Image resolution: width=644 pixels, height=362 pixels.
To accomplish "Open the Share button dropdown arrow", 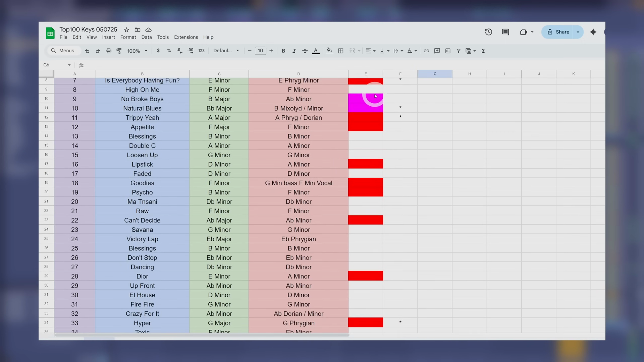I will pyautogui.click(x=578, y=32).
